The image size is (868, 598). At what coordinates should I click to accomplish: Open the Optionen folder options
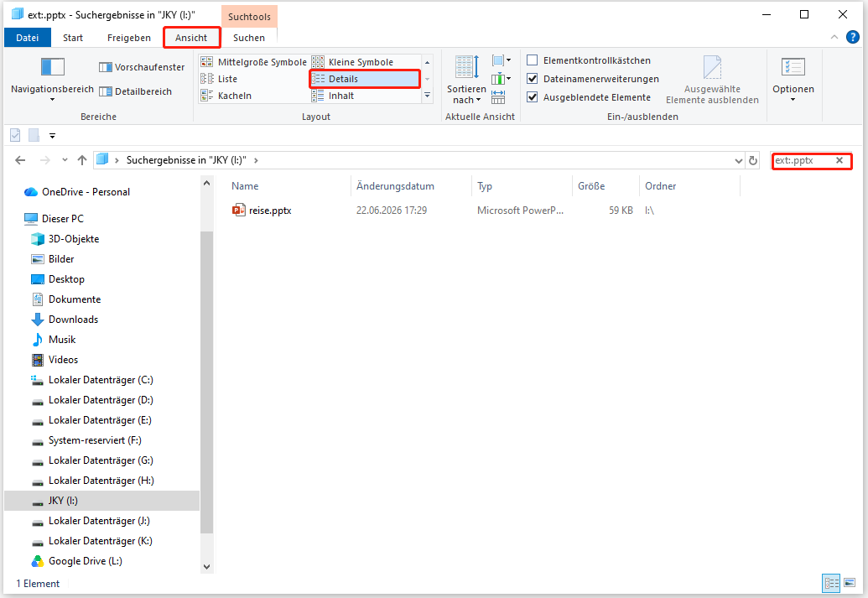click(x=793, y=81)
